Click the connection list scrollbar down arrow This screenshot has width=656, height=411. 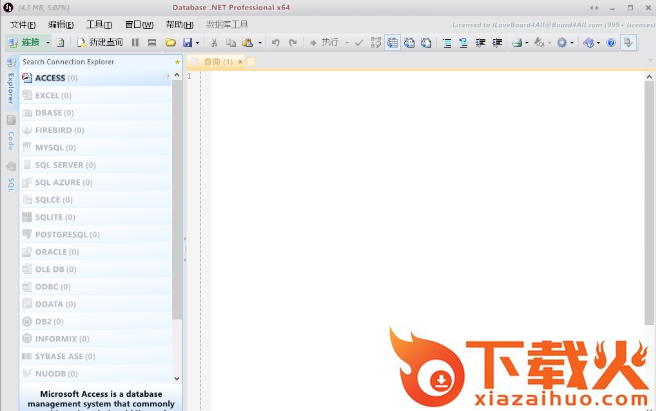177,379
